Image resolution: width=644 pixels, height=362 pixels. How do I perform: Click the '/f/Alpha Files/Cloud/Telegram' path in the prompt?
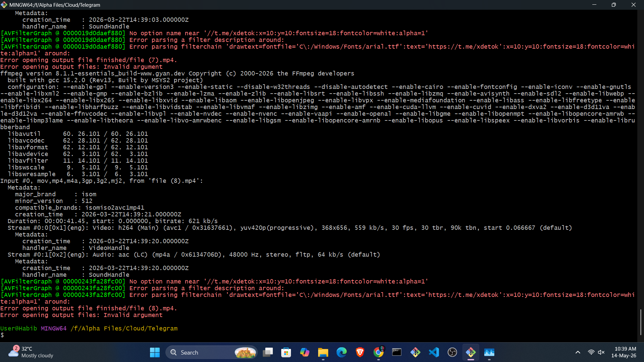(124, 328)
